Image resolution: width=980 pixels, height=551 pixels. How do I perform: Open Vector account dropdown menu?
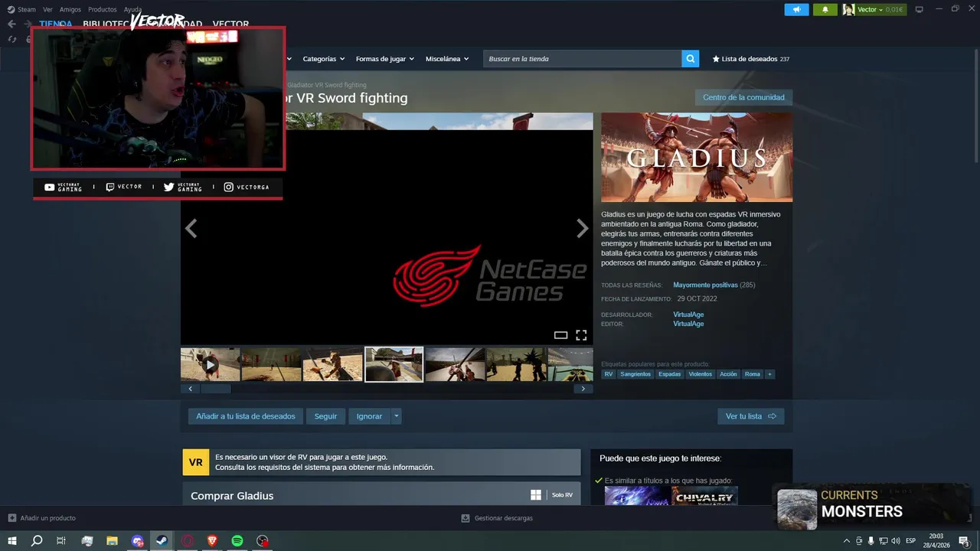pyautogui.click(x=874, y=9)
